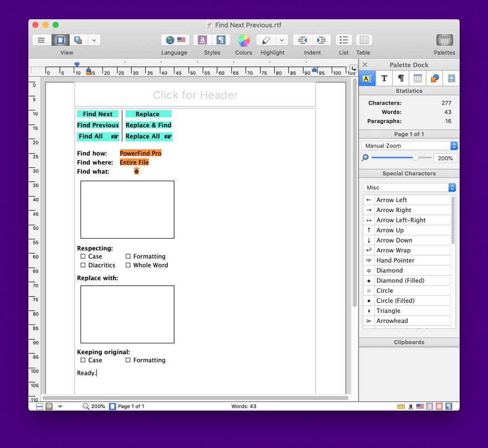This screenshot has height=448, width=488.
Task: Switch to Table palette tab in dock
Action: (418, 79)
